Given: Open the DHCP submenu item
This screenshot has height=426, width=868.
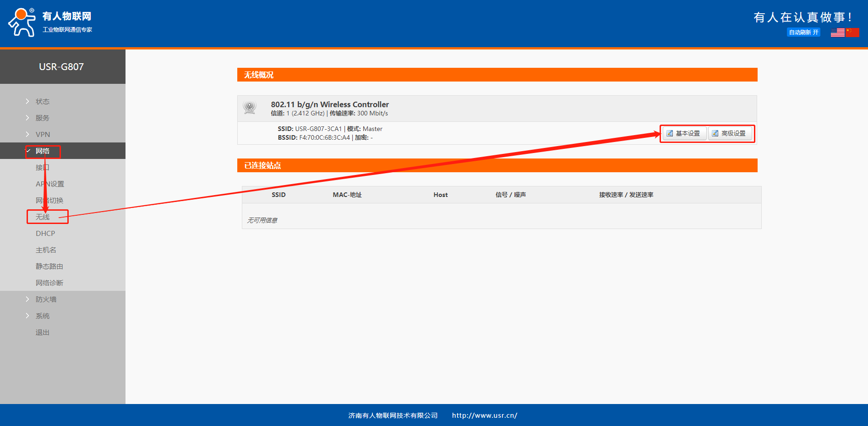Looking at the screenshot, I should pyautogui.click(x=45, y=233).
